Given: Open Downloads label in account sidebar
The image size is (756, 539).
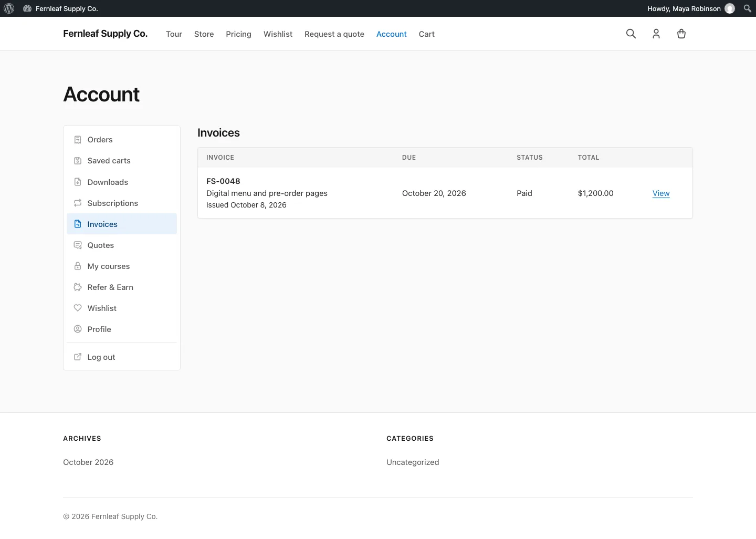Looking at the screenshot, I should (108, 182).
